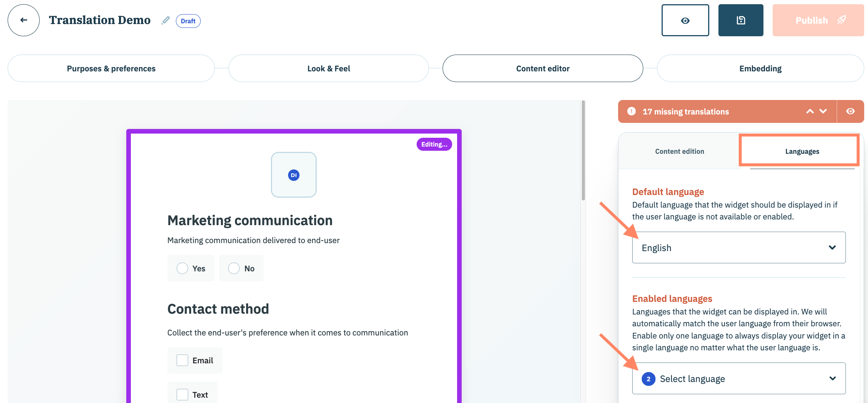
Task: Go to previous missing translation (up chevron)
Action: tap(810, 111)
